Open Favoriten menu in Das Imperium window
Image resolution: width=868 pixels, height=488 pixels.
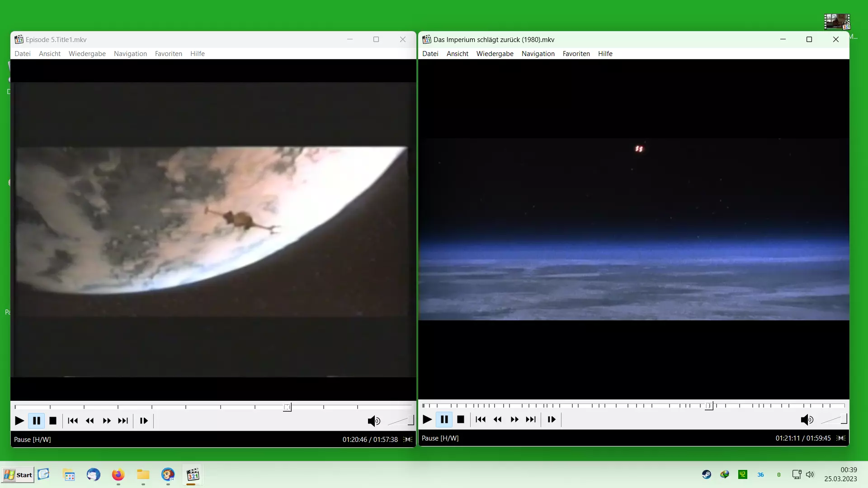[x=576, y=53]
